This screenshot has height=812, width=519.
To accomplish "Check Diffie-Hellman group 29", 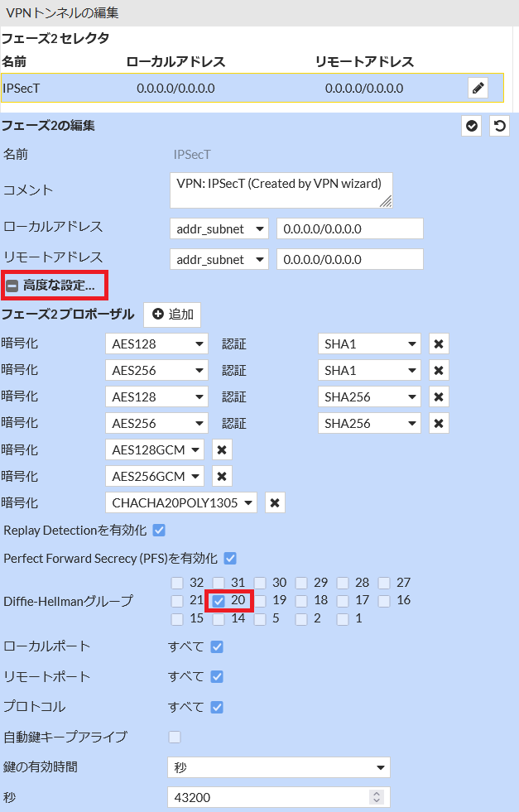I will click(301, 583).
